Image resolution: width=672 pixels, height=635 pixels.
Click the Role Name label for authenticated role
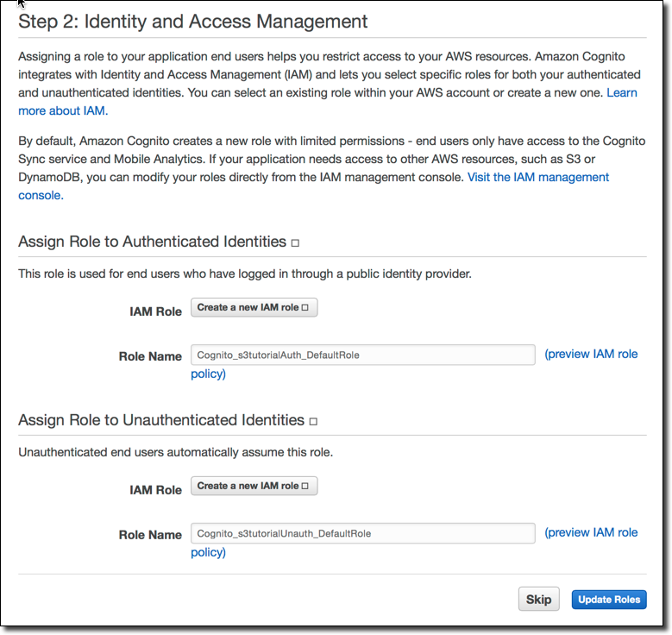(x=150, y=356)
